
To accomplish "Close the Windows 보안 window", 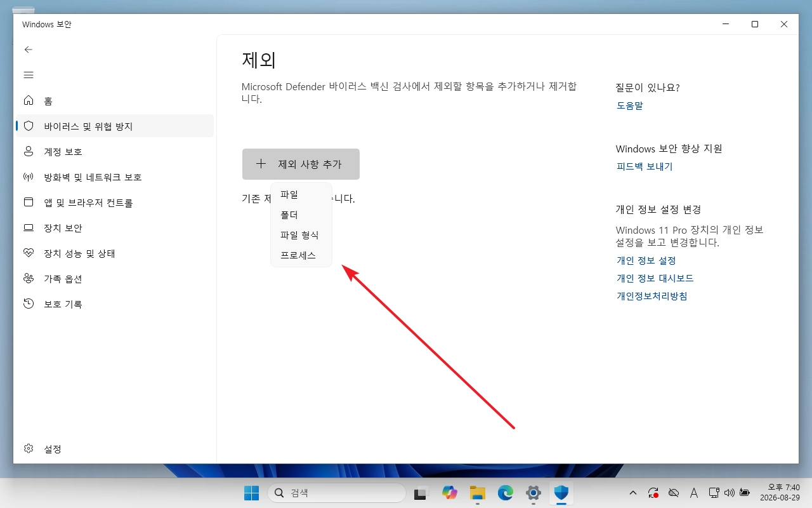I will (x=784, y=24).
